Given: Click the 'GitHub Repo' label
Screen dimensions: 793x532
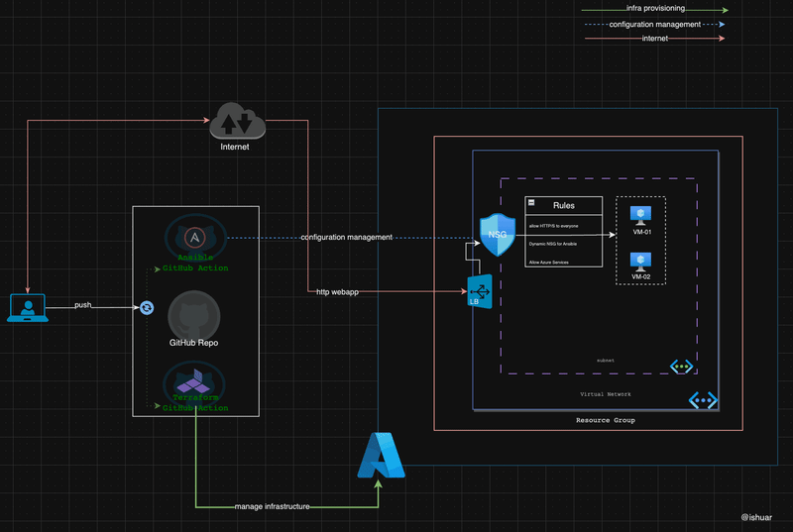Looking at the screenshot, I should pyautogui.click(x=193, y=343).
